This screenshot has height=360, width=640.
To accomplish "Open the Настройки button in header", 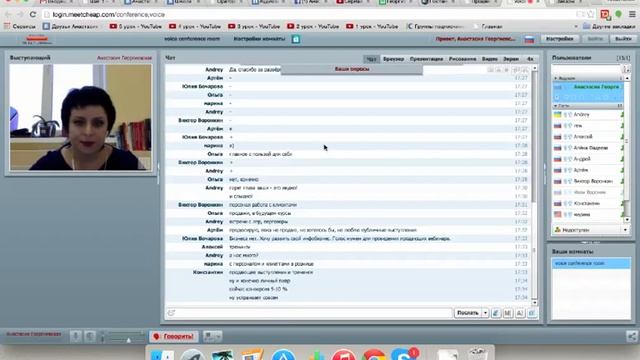I will [560, 39].
